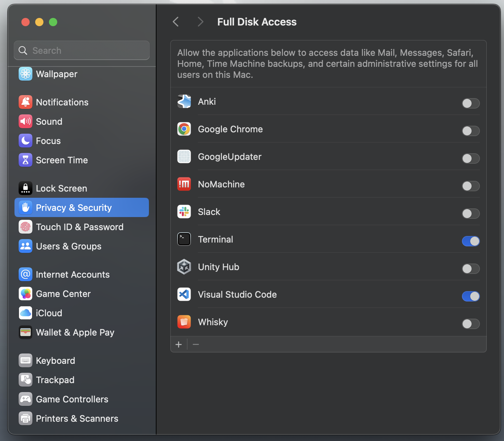Open Lock Screen settings label
504x441 pixels.
(61, 188)
